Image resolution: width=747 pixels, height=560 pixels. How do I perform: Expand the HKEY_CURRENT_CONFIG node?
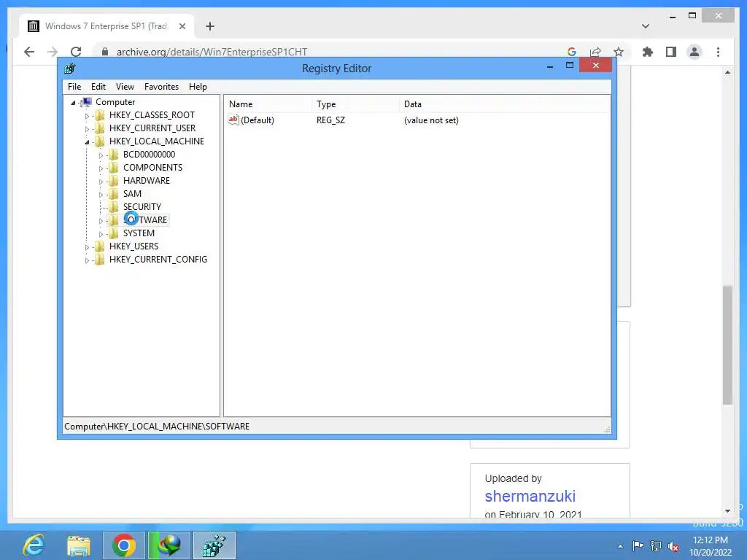coord(87,260)
